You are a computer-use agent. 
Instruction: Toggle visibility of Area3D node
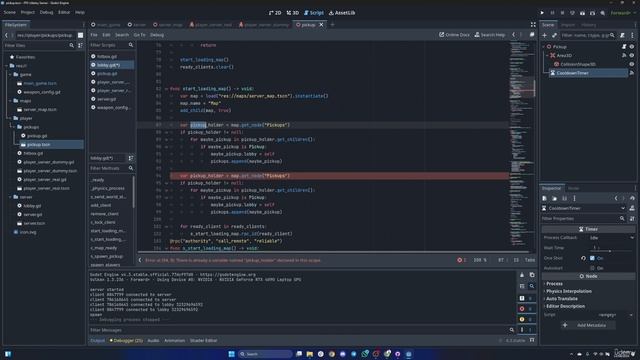point(632,56)
